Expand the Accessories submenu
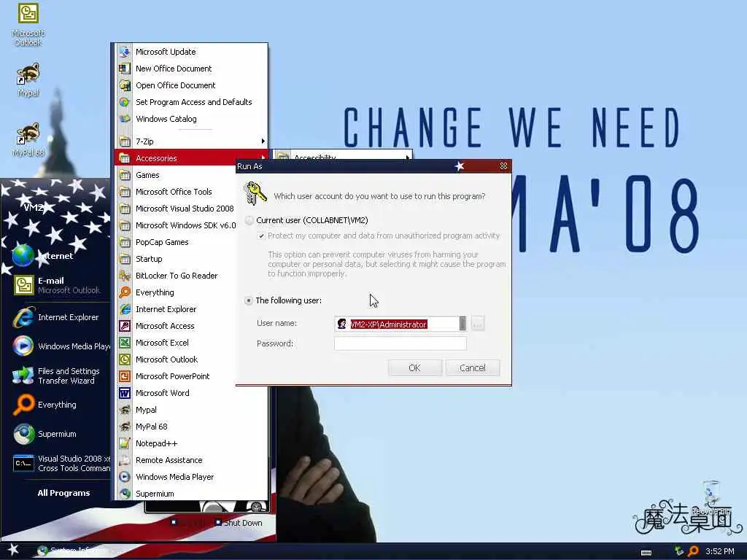The image size is (747, 560). (191, 158)
